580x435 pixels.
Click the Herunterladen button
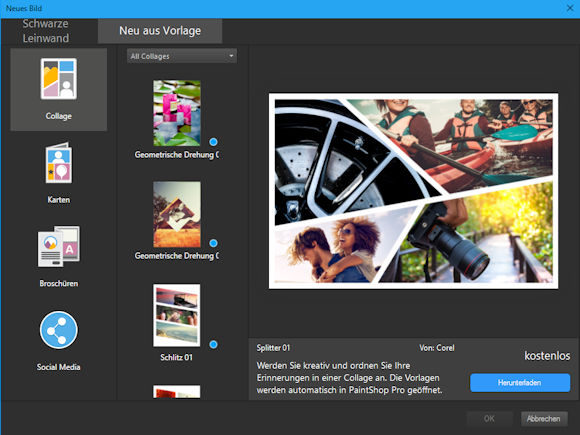pos(520,382)
